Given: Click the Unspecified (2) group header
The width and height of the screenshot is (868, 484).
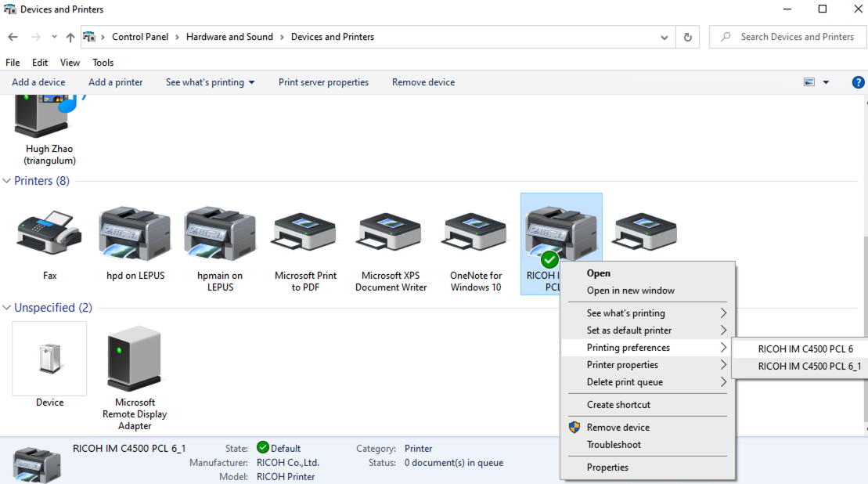Looking at the screenshot, I should pos(53,308).
